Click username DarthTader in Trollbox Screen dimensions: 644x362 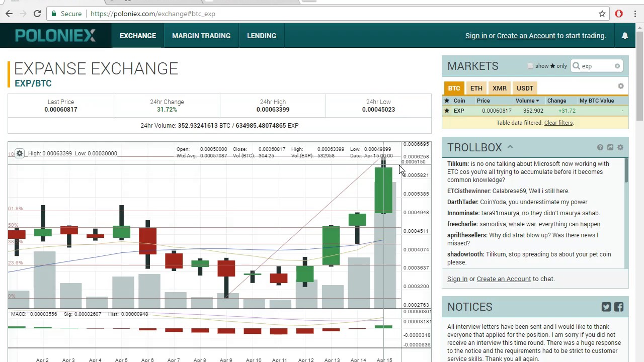pos(462,202)
